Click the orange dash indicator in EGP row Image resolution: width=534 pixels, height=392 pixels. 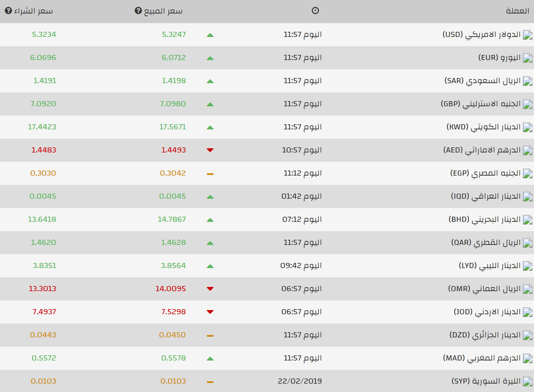point(210,174)
